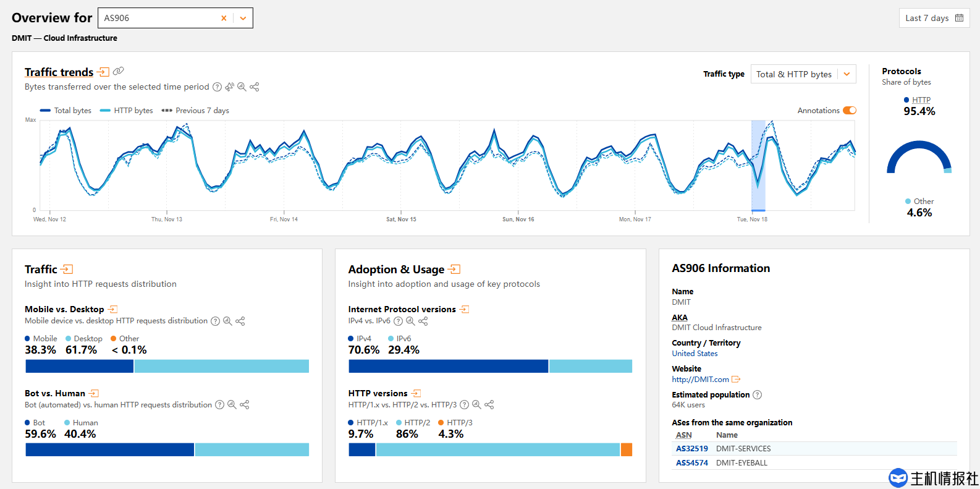
Task: Open the Adoption & Usage section arrow icon
Action: (x=455, y=270)
